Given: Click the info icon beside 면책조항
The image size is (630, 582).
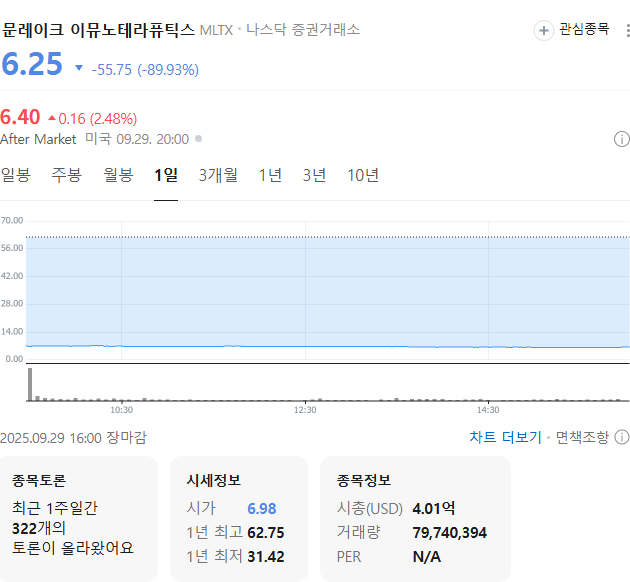Looking at the screenshot, I should [621, 437].
